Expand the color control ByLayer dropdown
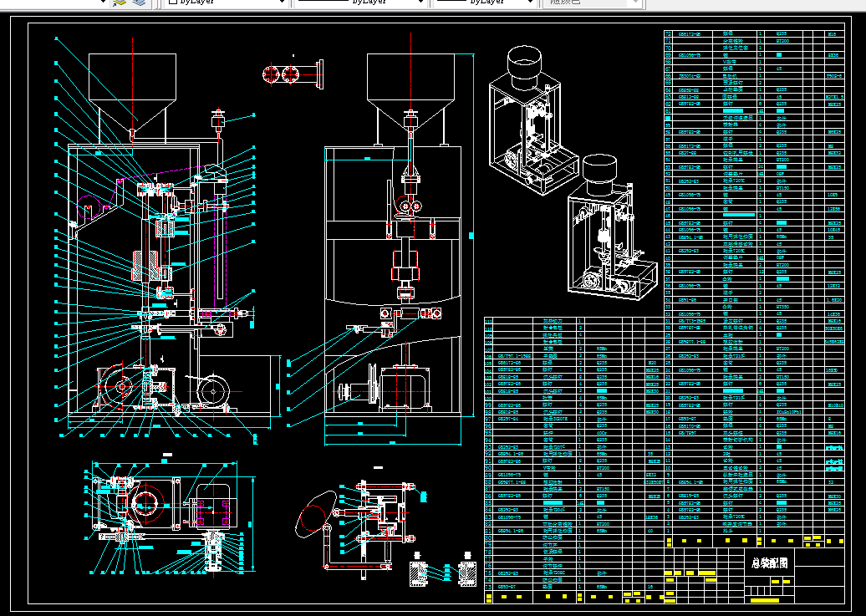Viewport: 866px width, 616px height. 283,3
